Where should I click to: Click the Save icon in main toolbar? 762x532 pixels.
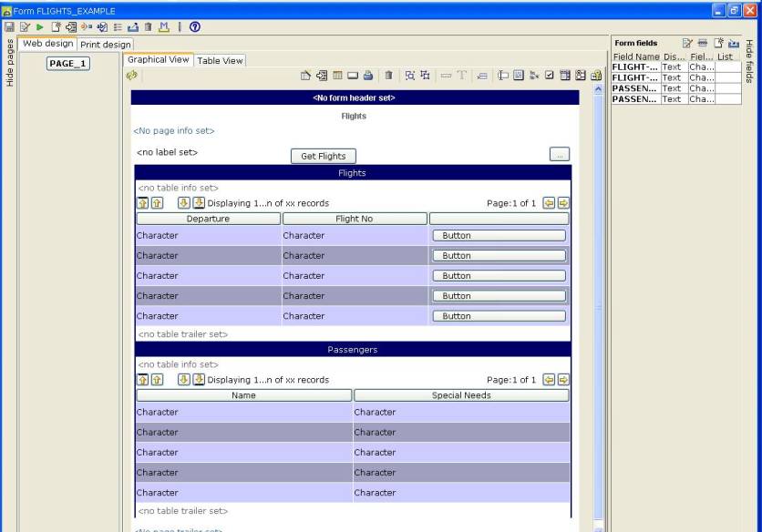[9, 27]
